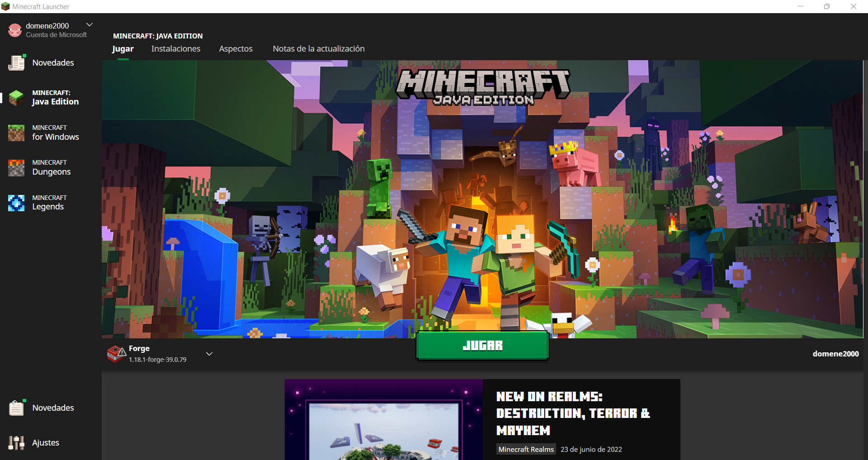Image resolution: width=868 pixels, height=460 pixels.
Task: Click the 23 de junio de 2022 date
Action: (x=591, y=449)
